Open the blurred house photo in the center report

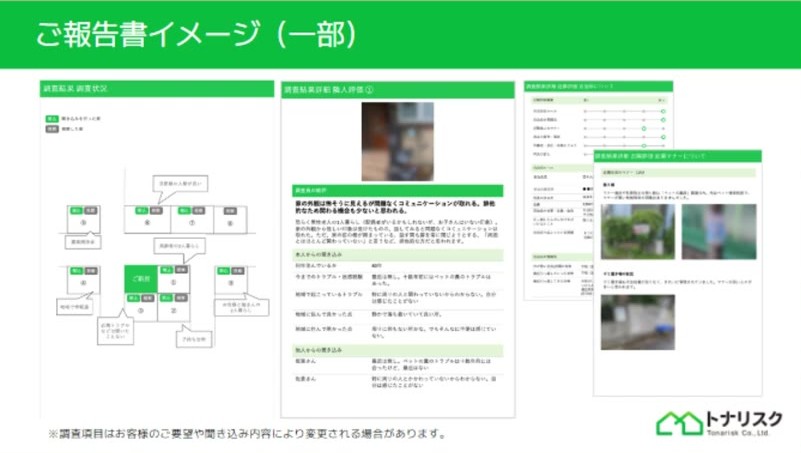[397, 141]
